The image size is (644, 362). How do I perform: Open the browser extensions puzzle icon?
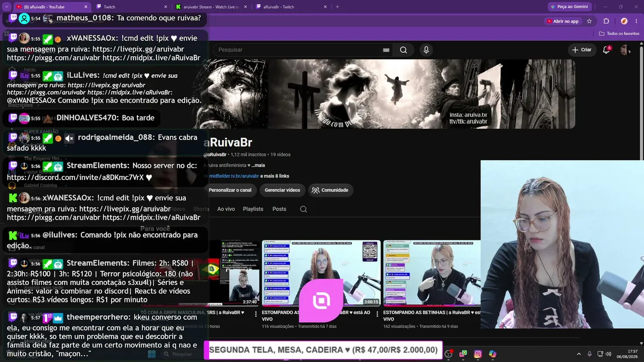point(606,21)
